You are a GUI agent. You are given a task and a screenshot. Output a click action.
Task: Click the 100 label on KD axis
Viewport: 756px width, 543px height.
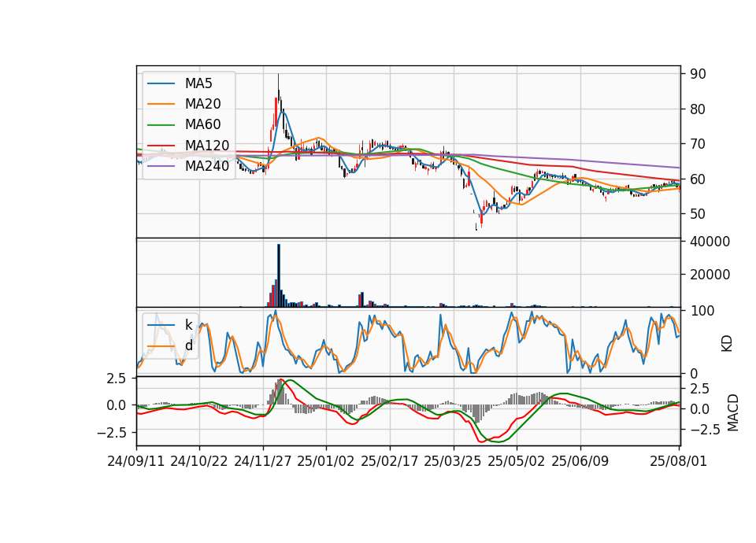pyautogui.click(x=702, y=311)
